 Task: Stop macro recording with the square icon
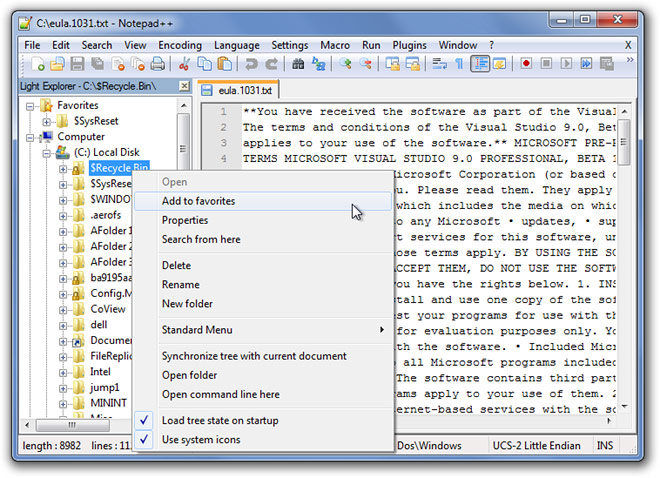point(546,64)
